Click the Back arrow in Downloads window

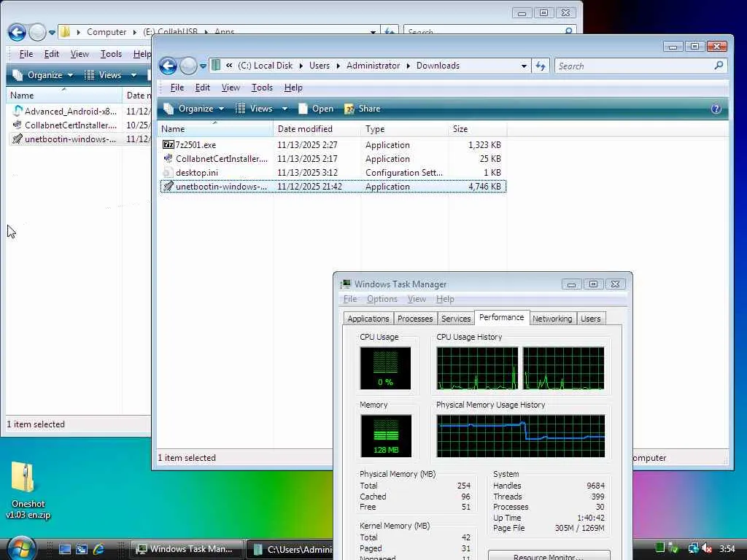(168, 66)
